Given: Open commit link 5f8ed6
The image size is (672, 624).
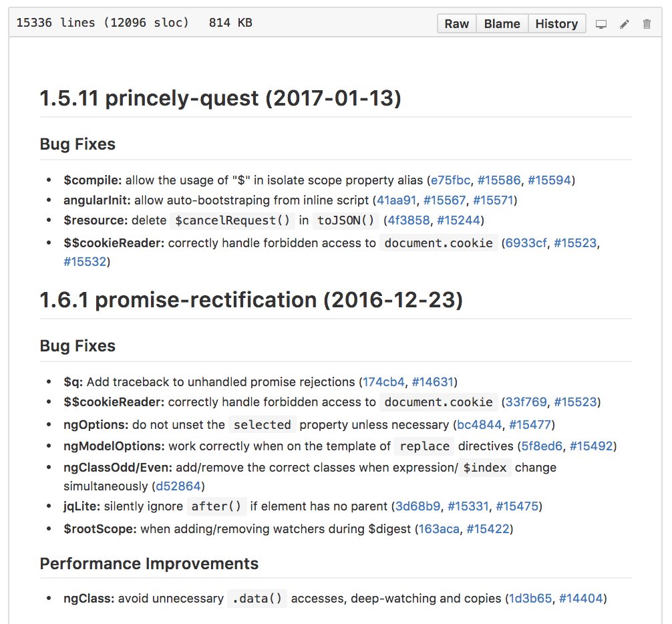Looking at the screenshot, I should [542, 446].
